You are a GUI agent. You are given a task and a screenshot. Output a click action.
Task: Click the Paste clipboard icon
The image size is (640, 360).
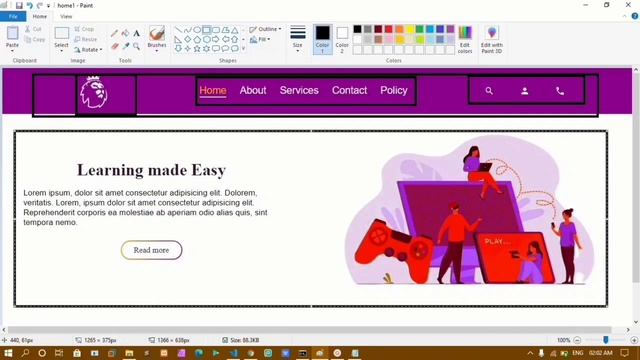[12, 33]
